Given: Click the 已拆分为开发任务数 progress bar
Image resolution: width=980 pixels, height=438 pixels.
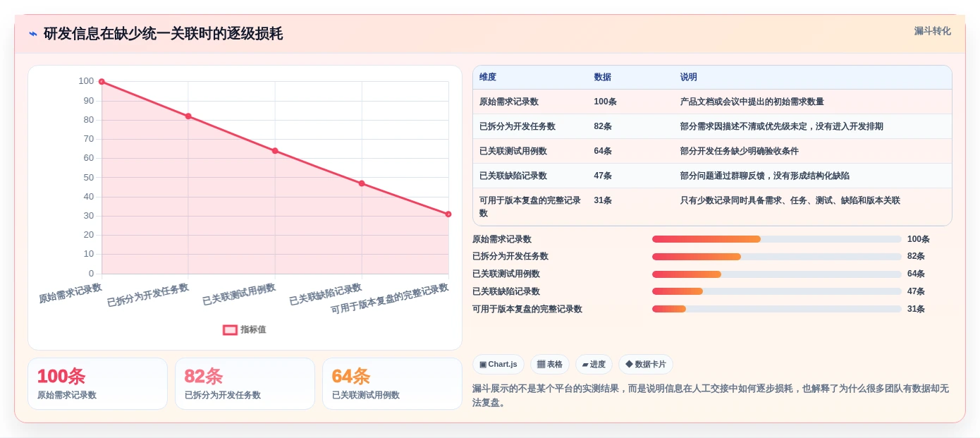Looking at the screenshot, I should pyautogui.click(x=777, y=257).
